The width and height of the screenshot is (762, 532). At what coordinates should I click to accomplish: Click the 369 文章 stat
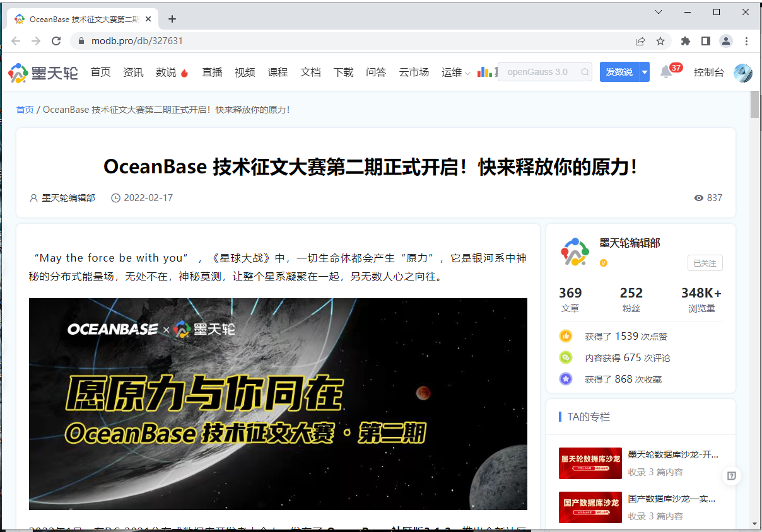coord(570,300)
